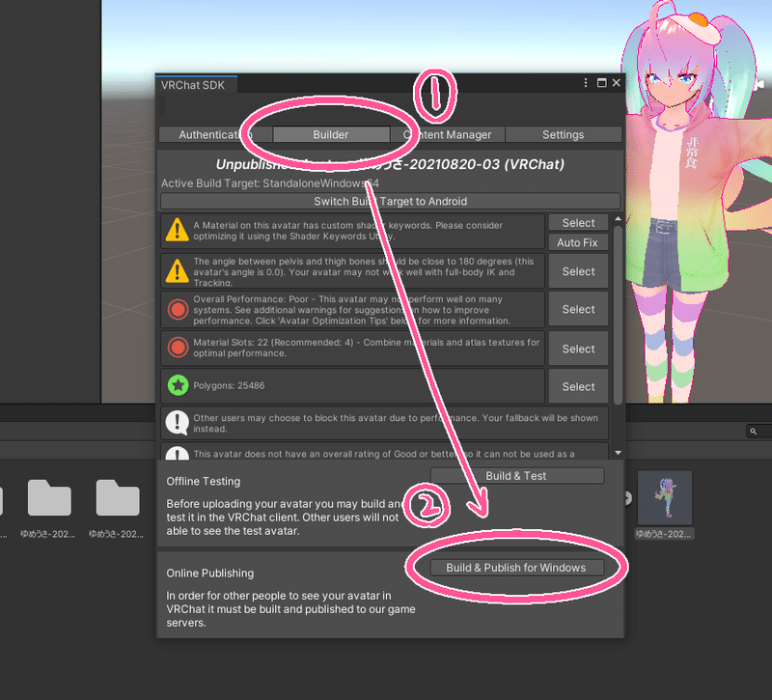Click Select beside Overall Performance: Poor

578,309
